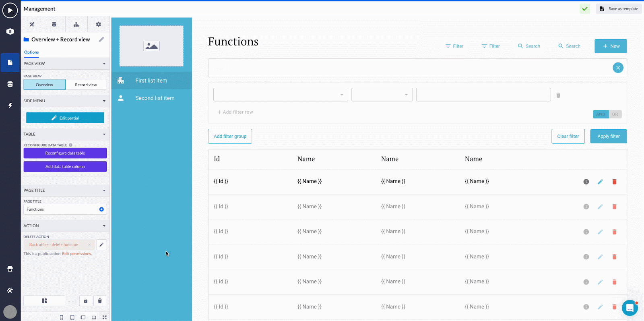Remove the filter row via its trash icon

(558, 95)
